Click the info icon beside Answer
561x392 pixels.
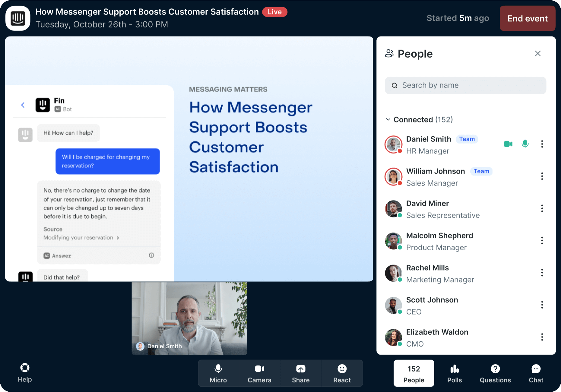pos(151,255)
